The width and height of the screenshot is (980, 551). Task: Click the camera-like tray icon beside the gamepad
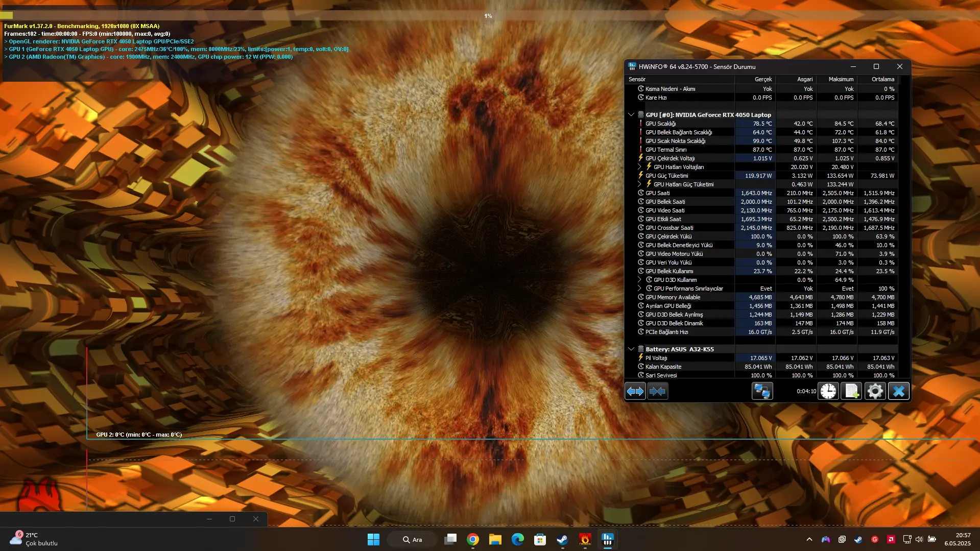(x=842, y=539)
